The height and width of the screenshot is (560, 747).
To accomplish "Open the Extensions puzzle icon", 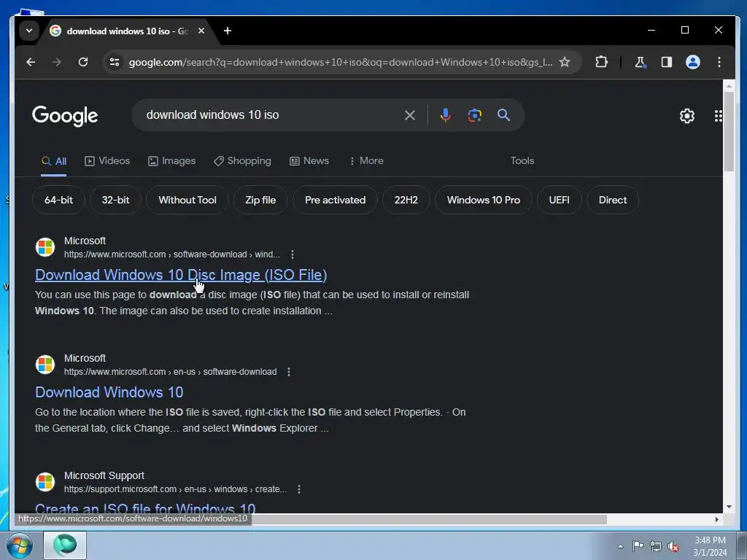I will click(x=601, y=62).
